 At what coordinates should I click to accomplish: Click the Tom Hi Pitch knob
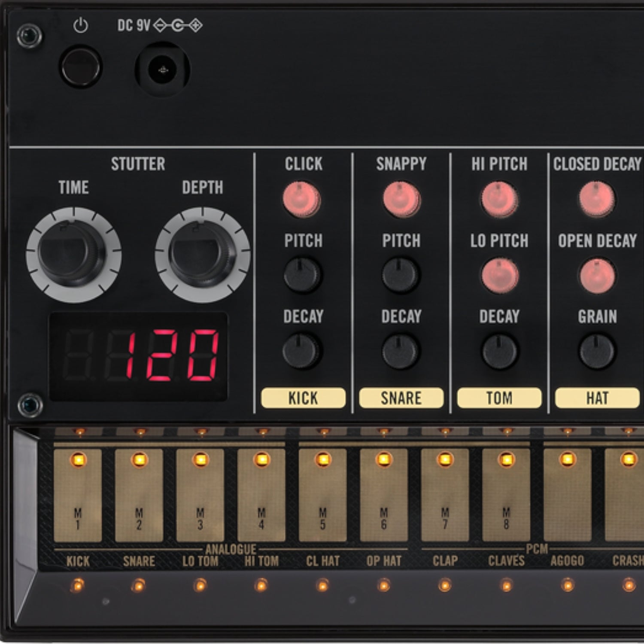[499, 200]
